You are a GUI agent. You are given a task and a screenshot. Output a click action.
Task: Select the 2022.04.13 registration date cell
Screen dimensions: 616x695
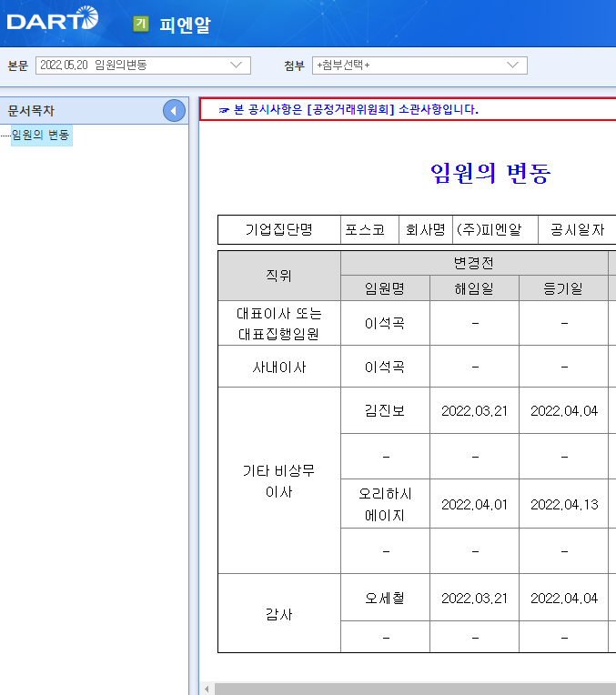coord(563,504)
